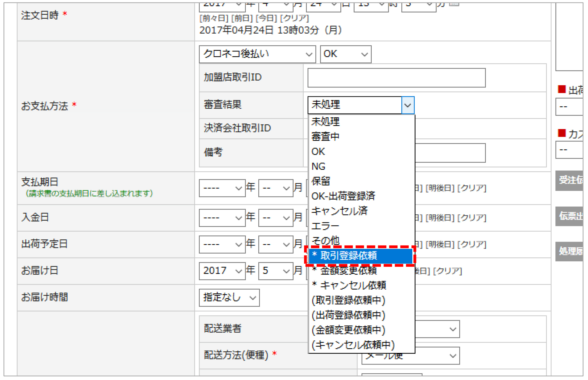The image size is (588, 380).
Task: Collapse the 審査結果 dropdown arrow
Action: click(x=408, y=105)
